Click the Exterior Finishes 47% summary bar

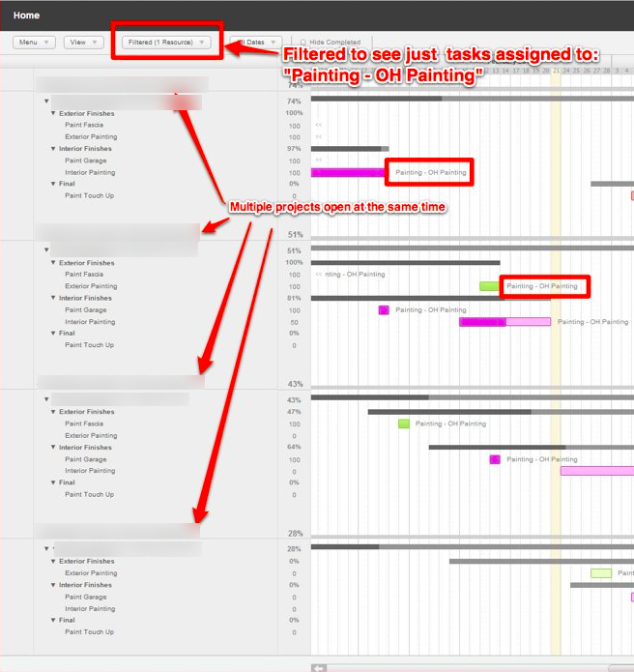coord(501,412)
